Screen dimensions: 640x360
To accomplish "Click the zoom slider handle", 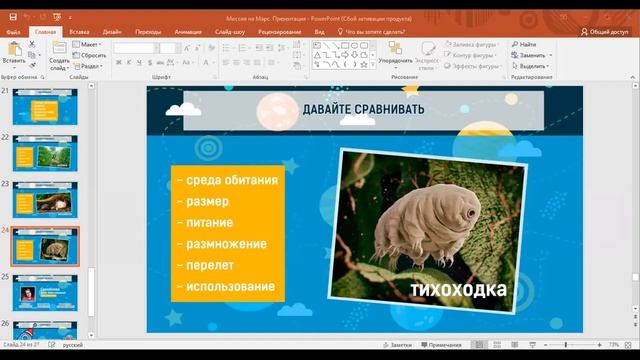I will (x=566, y=345).
